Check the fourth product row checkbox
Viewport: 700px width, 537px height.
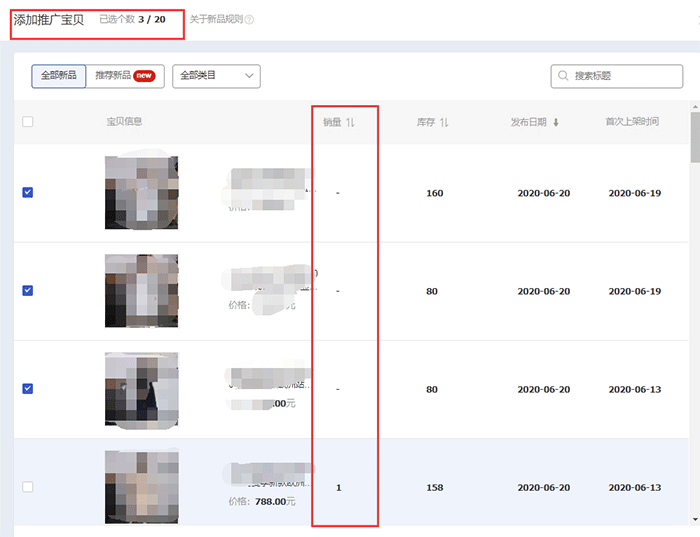[x=28, y=487]
